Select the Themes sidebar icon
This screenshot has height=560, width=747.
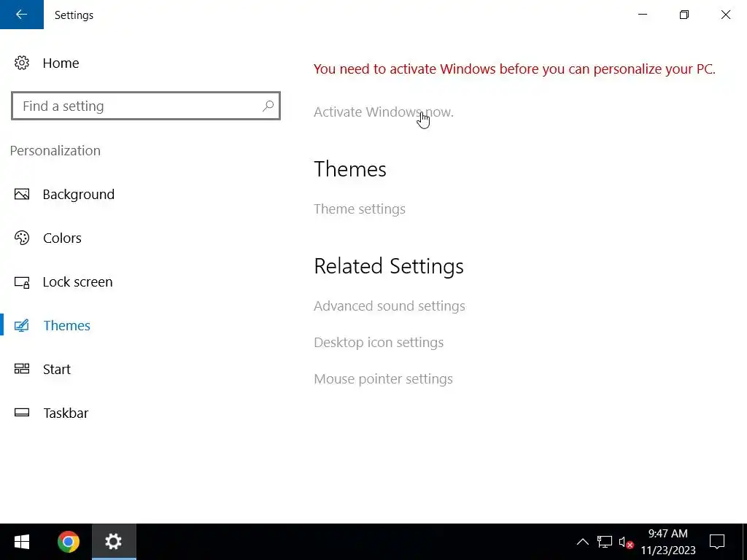21,326
